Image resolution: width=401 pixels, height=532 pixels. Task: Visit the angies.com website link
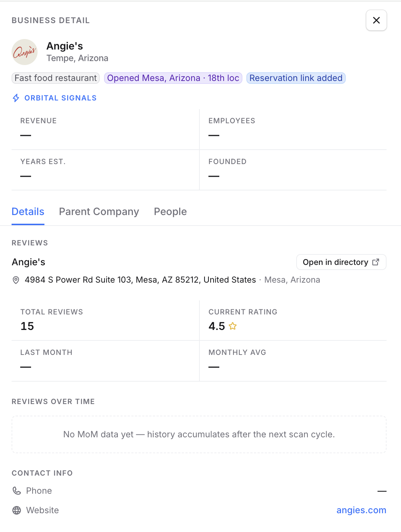point(361,510)
